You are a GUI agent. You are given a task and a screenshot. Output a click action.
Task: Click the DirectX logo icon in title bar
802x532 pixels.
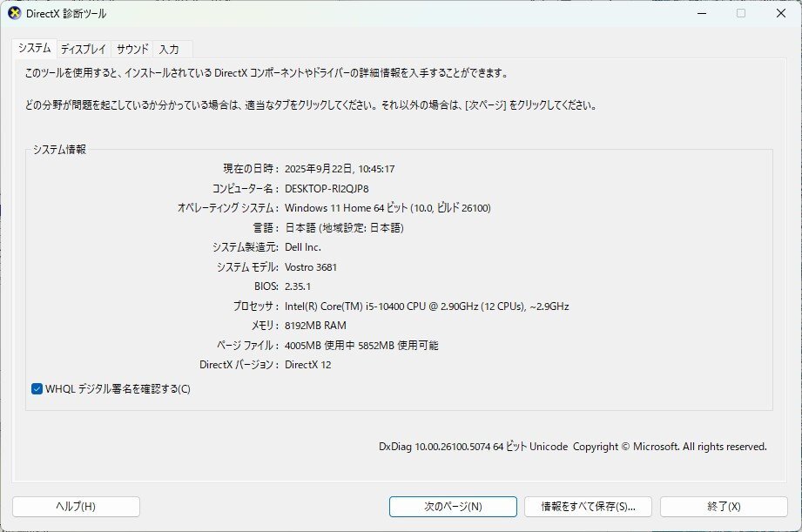(15, 14)
